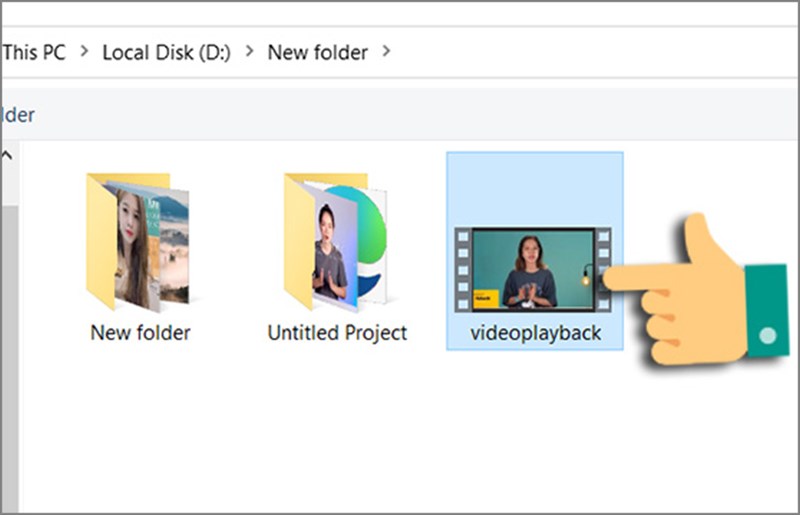Click the film strip edge of videoplayback
This screenshot has height=515, width=800.
pos(461,268)
